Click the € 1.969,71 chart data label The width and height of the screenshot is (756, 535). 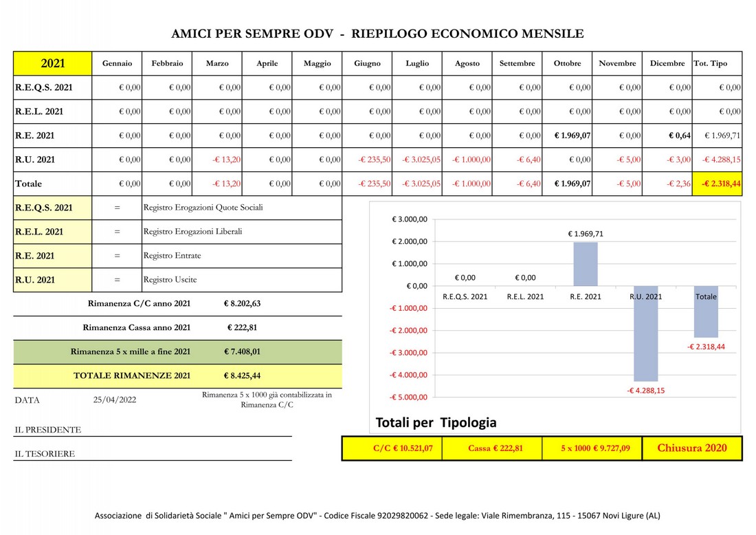(586, 234)
